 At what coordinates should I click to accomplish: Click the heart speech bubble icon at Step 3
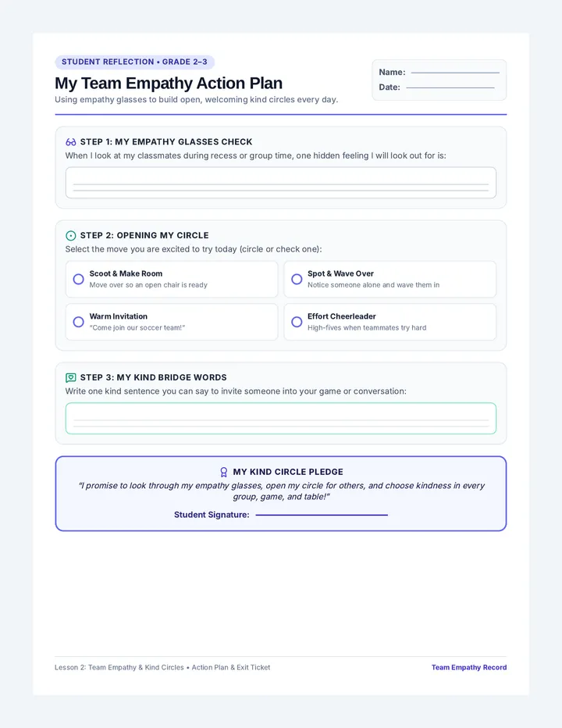click(x=70, y=378)
